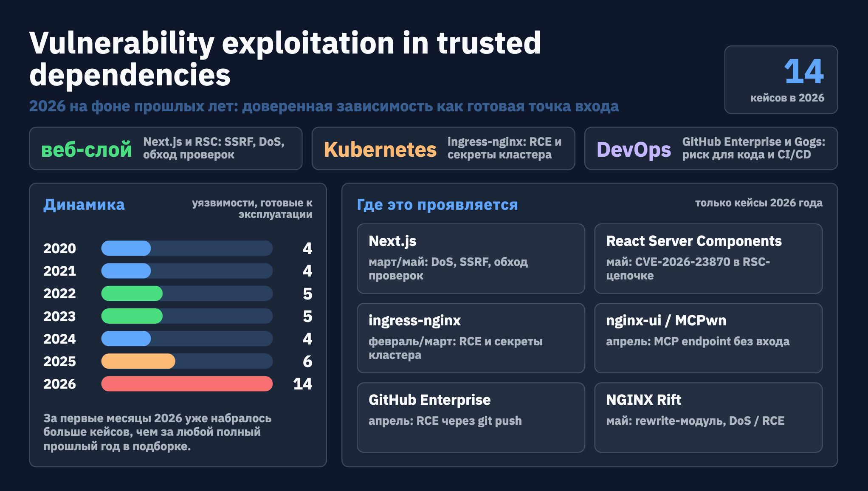Open the nginx-ui / MCPwn card

(708, 338)
